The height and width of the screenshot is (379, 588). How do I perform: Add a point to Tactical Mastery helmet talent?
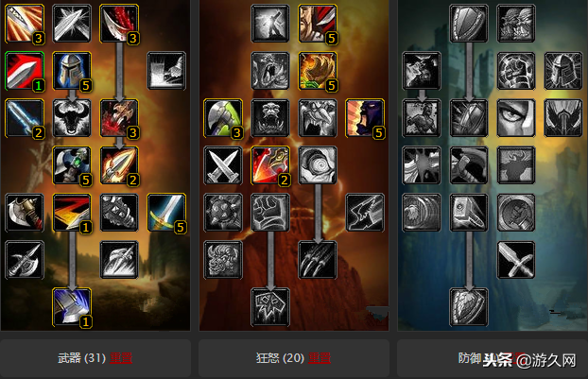72,71
